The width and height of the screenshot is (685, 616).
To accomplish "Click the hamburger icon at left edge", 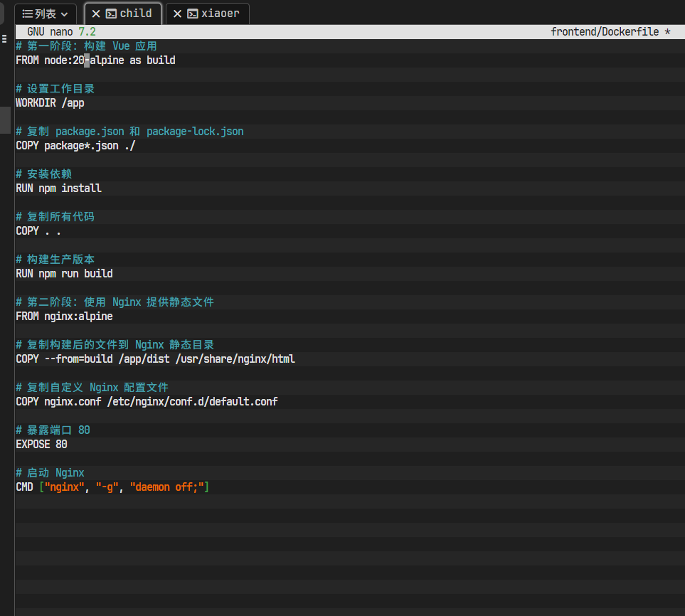I will (4, 39).
